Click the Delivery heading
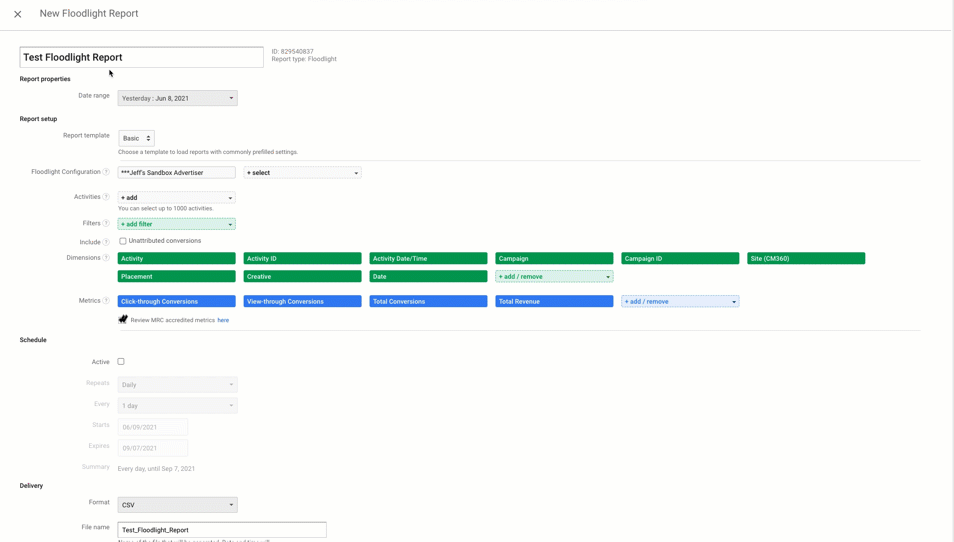 coord(31,486)
